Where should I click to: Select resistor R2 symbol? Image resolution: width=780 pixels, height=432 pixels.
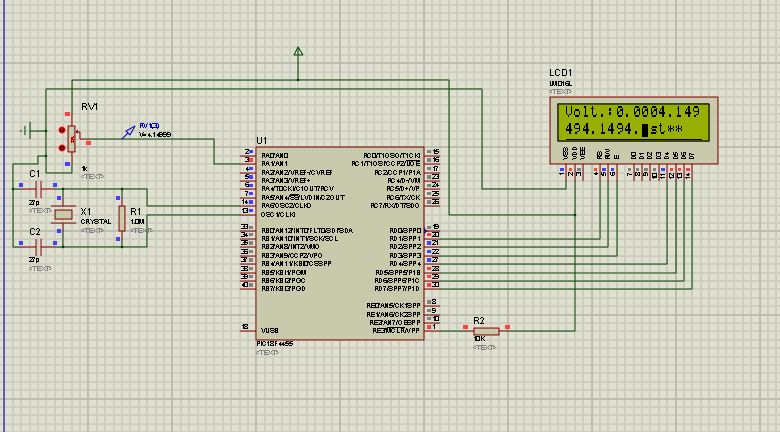486,331
